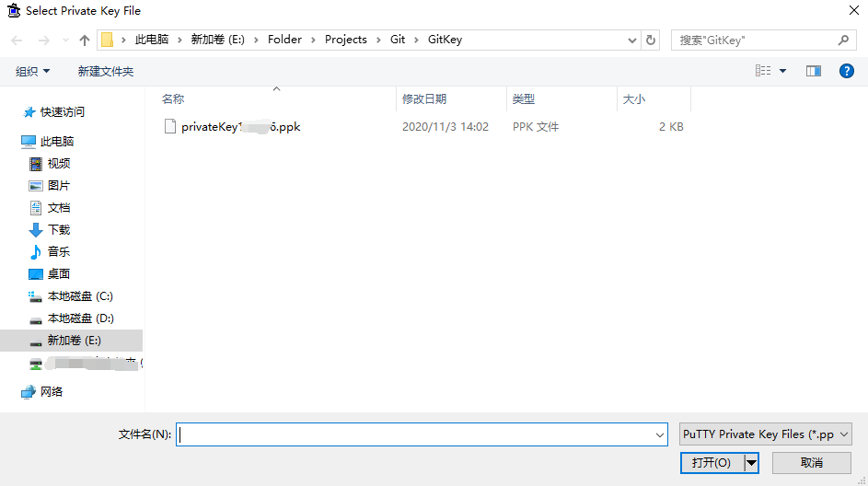Select 此电脑 in the navigation pane
Image resolution: width=868 pixels, height=486 pixels.
click(x=56, y=141)
